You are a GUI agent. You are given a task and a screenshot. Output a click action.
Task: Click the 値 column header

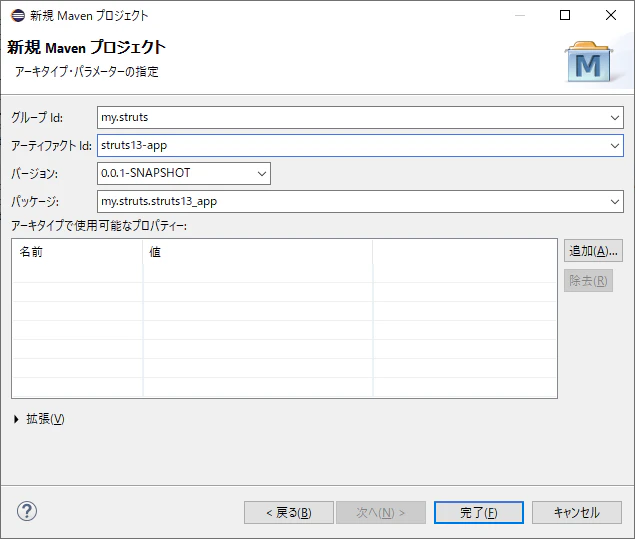pos(258,252)
